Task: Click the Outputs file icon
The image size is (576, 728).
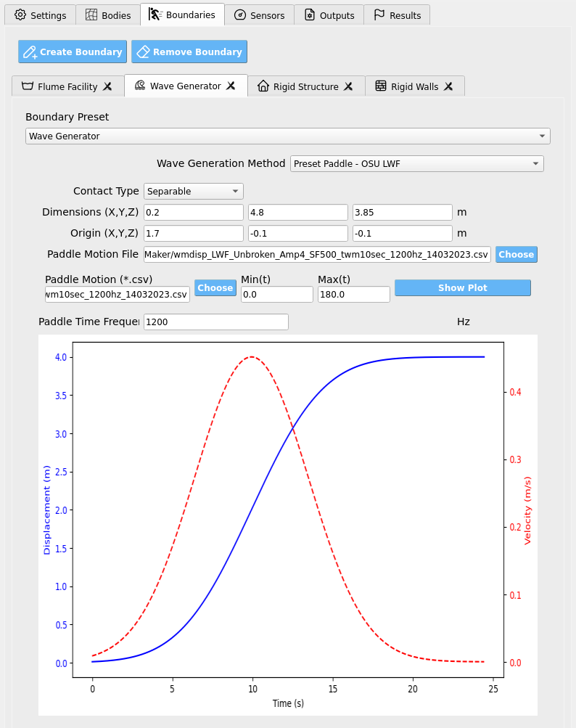Action: (310, 15)
